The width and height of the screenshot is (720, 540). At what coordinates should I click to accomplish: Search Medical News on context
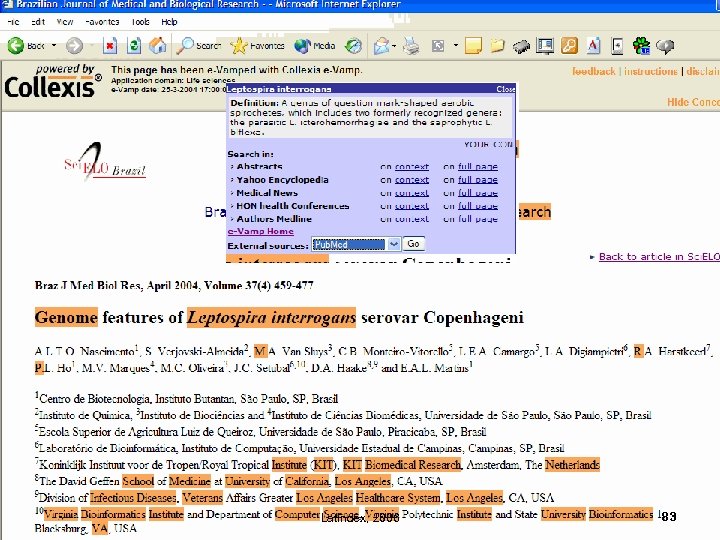click(x=411, y=193)
